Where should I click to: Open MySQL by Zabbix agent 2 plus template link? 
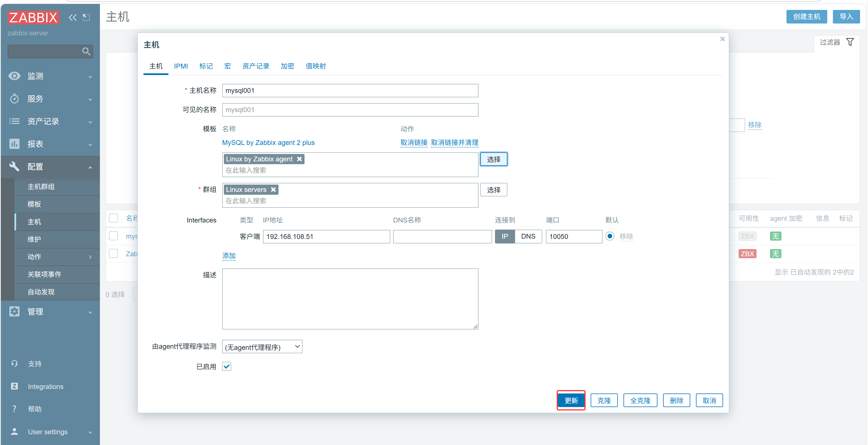[268, 142]
